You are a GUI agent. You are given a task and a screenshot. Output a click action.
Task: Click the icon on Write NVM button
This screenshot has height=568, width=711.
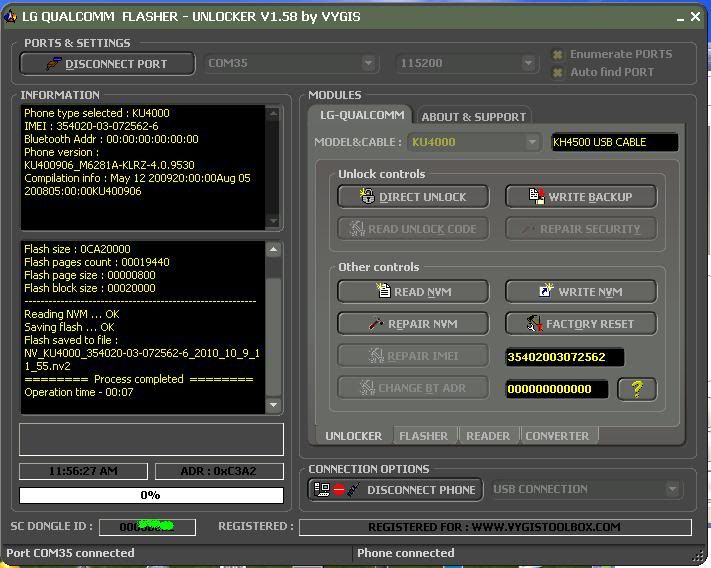[x=546, y=290]
